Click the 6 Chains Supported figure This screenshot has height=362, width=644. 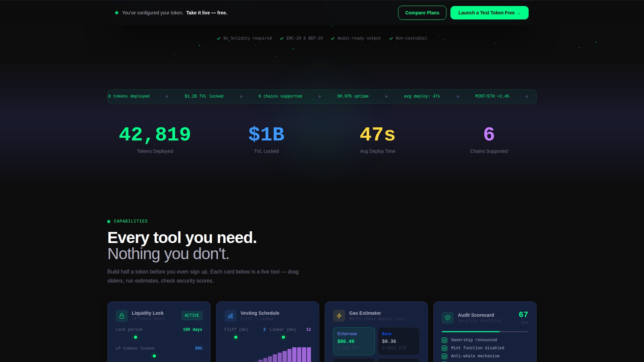489,134
